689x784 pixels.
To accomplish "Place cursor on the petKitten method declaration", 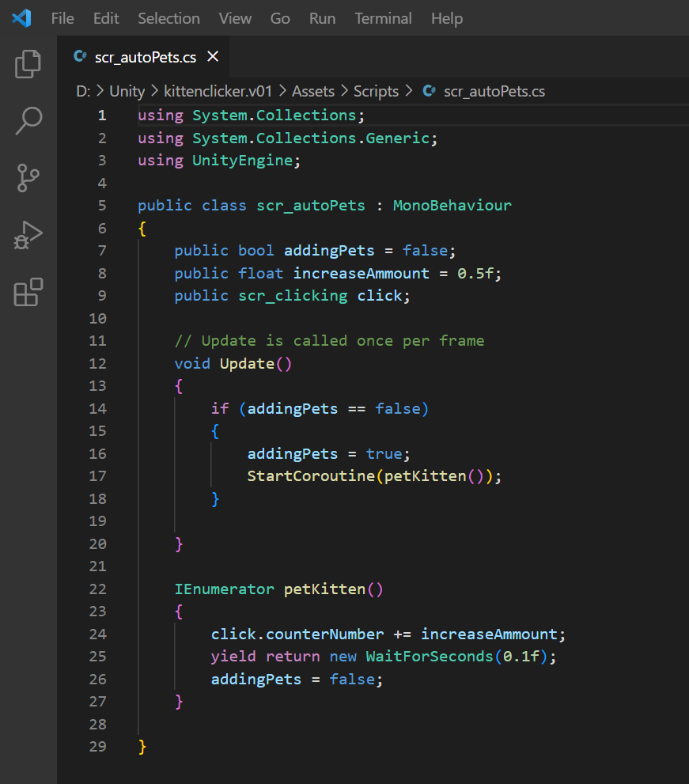I will pyautogui.click(x=324, y=589).
